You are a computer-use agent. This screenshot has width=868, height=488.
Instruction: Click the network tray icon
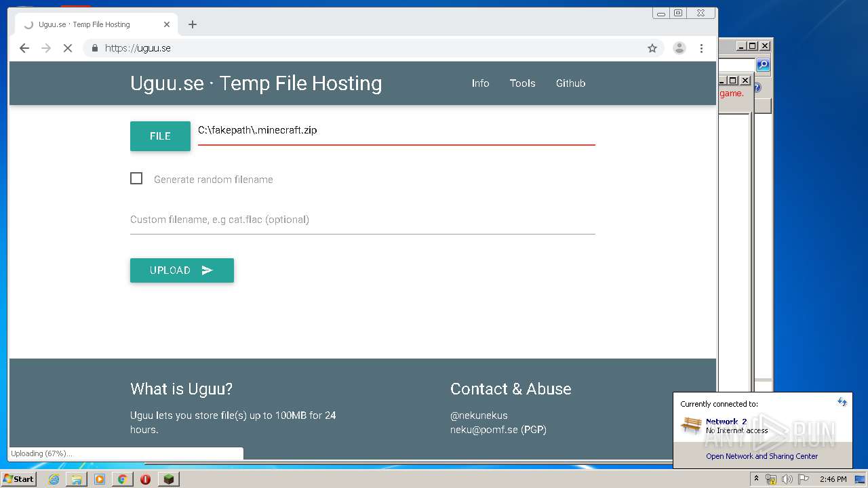pos(771,479)
